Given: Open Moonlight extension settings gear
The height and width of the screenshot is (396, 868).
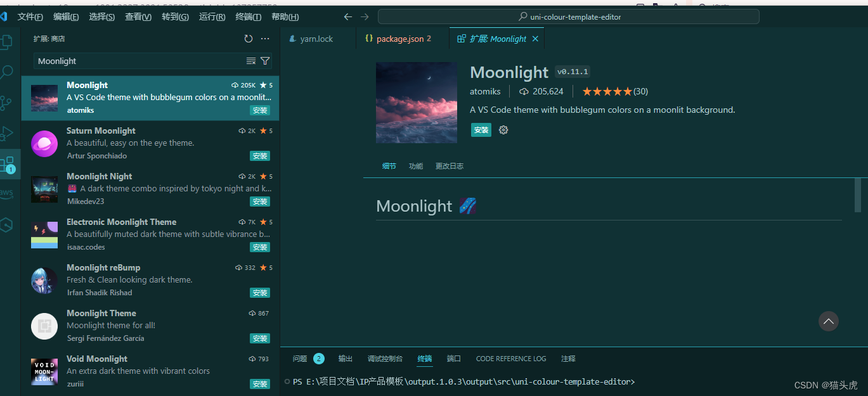Looking at the screenshot, I should [x=503, y=130].
